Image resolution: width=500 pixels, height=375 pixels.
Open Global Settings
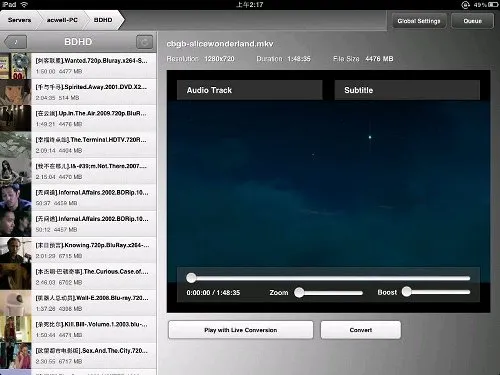[x=419, y=21]
